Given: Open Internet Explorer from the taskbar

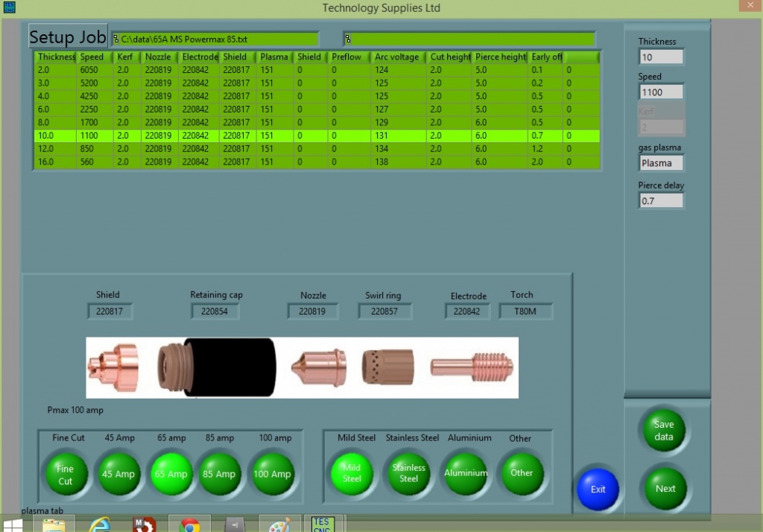Looking at the screenshot, I should [99, 525].
